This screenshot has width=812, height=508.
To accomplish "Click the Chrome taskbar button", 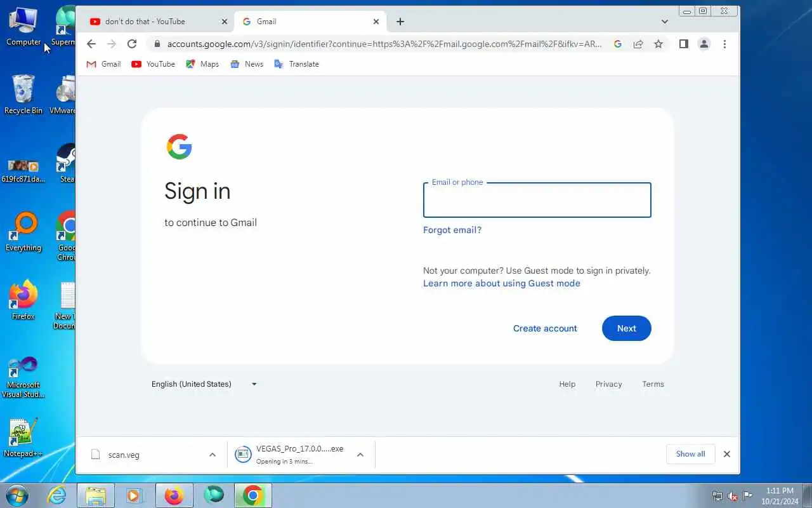I will (x=252, y=495).
